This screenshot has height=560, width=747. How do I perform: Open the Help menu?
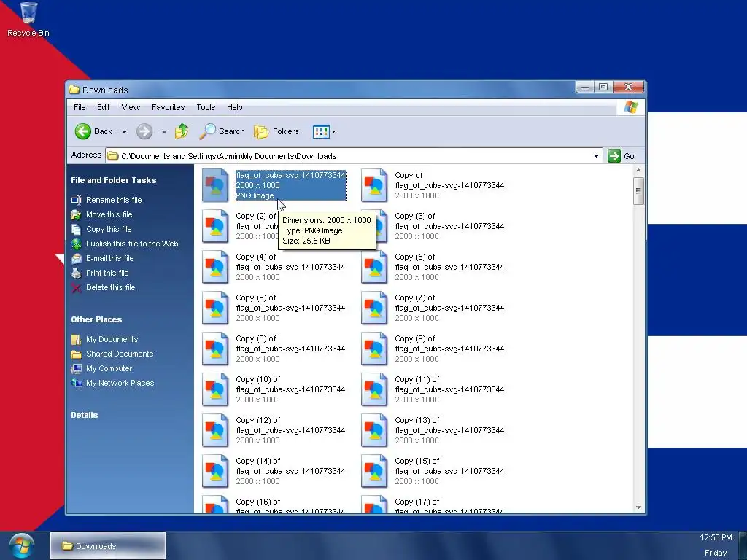pyautogui.click(x=234, y=108)
